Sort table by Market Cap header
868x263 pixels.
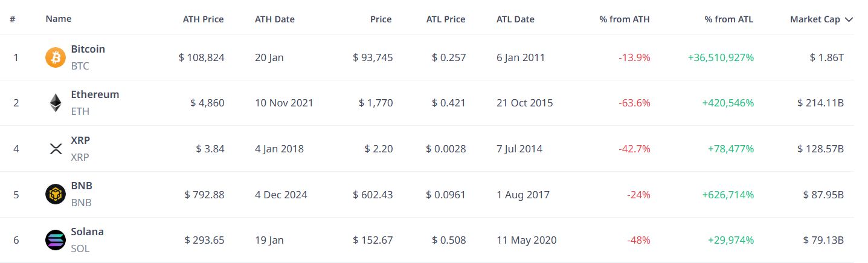click(815, 19)
